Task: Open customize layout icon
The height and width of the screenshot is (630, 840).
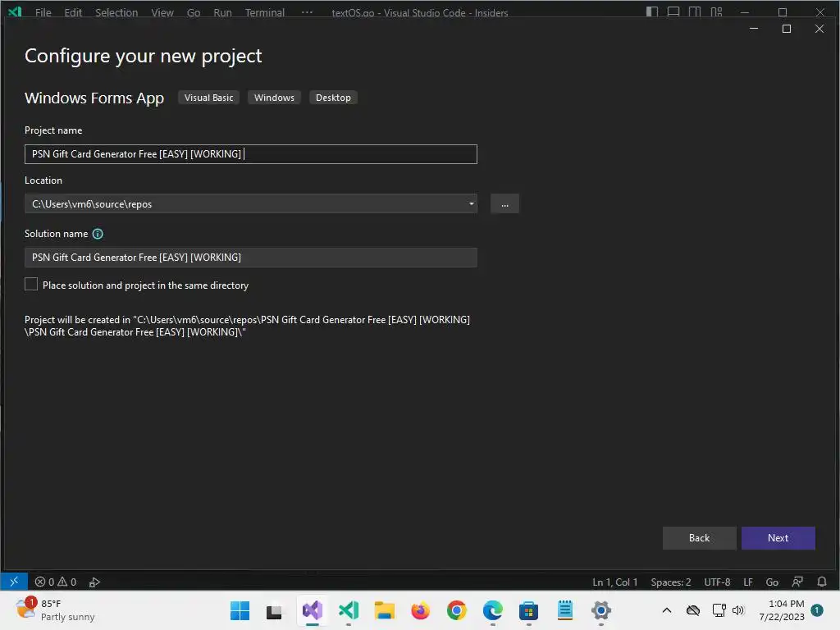Action: [x=716, y=11]
